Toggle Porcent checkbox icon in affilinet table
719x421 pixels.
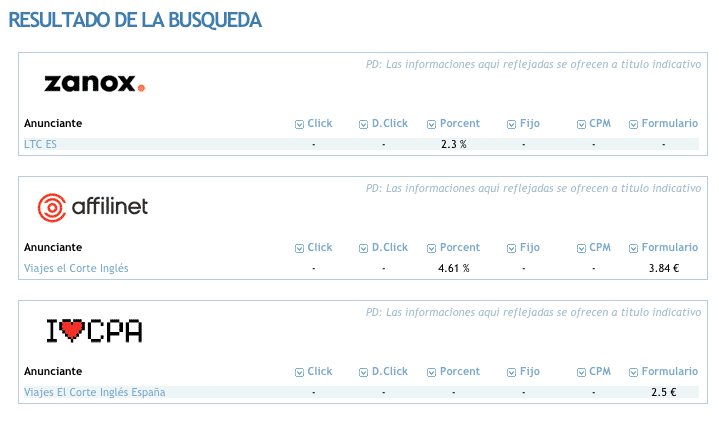click(431, 248)
